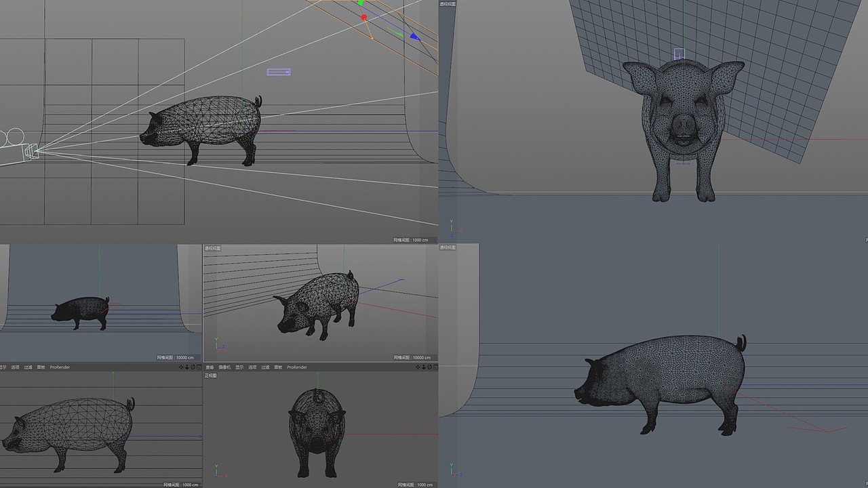The image size is (868, 488).
Task: Click the 正视图 viewport label
Action: [x=211, y=375]
